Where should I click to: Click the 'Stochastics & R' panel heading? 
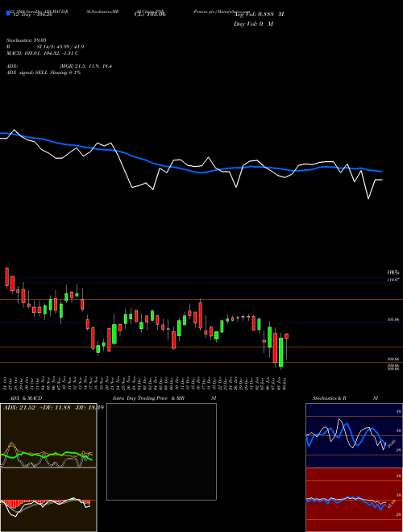click(330, 398)
